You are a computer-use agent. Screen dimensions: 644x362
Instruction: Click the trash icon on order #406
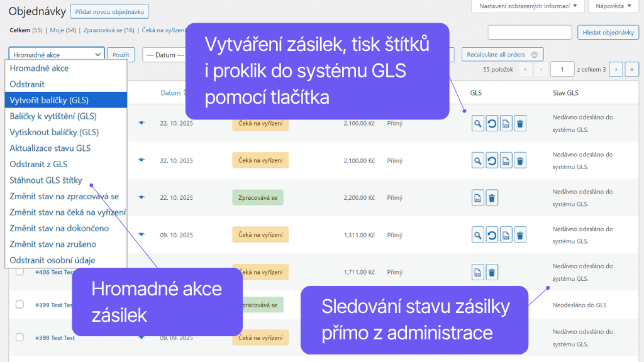[492, 271]
